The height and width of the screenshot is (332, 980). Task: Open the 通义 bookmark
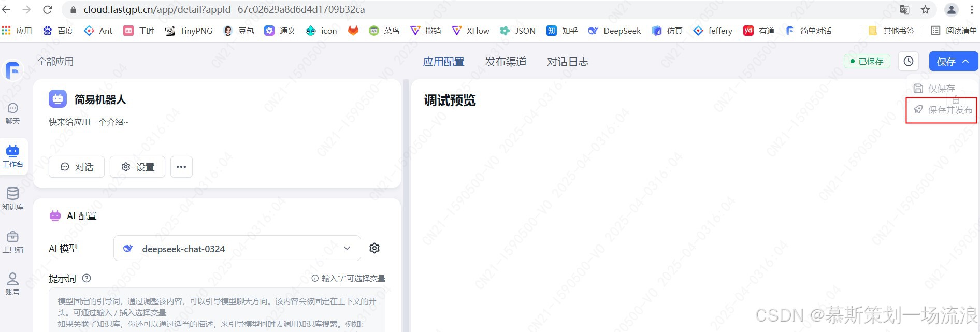pyautogui.click(x=280, y=31)
